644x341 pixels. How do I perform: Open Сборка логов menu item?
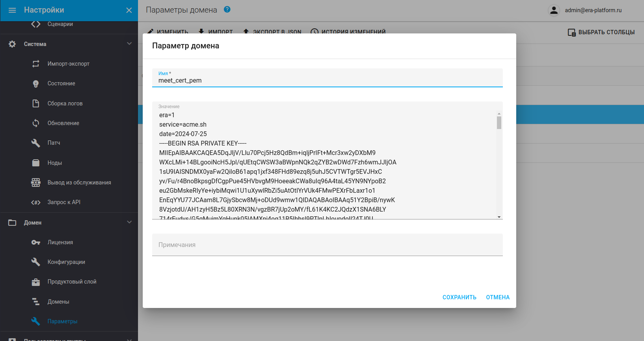click(65, 103)
